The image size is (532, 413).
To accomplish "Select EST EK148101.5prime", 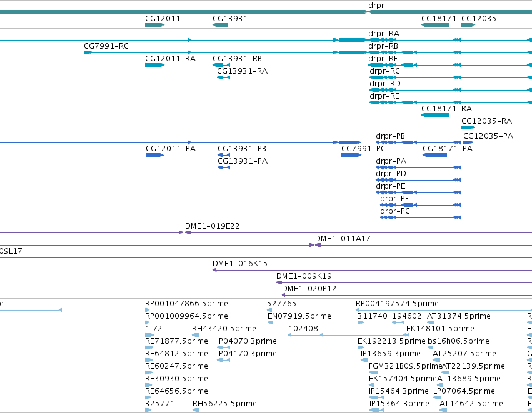I will pos(440,329).
